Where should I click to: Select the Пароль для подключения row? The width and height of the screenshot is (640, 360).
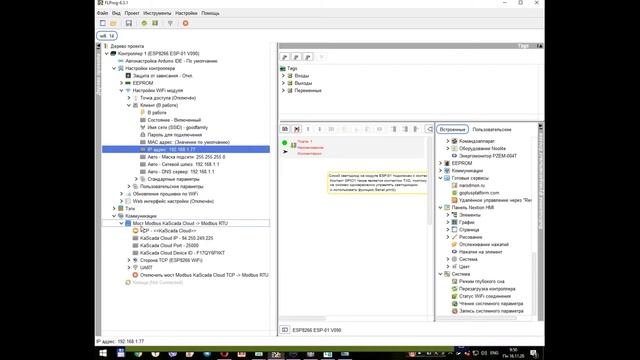174,135
